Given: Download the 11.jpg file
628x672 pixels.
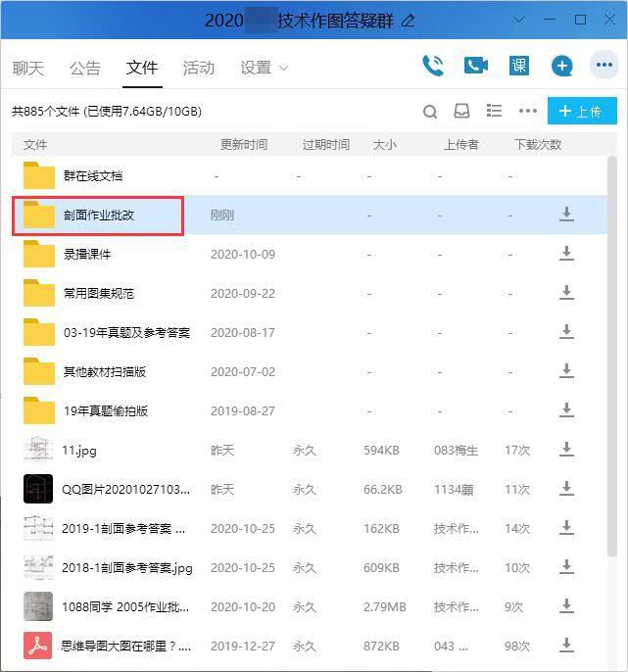Looking at the screenshot, I should point(566,449).
